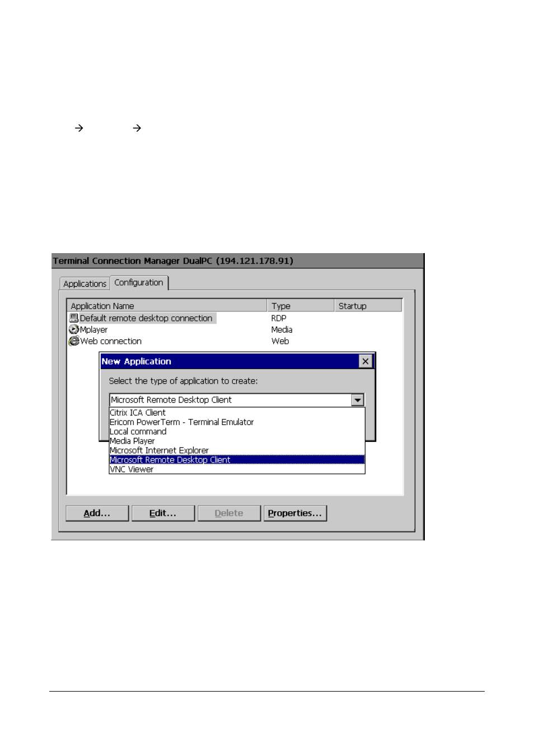This screenshot has height=756, width=534.
Task: Choose VNC Viewer from the list
Action: 237,469
